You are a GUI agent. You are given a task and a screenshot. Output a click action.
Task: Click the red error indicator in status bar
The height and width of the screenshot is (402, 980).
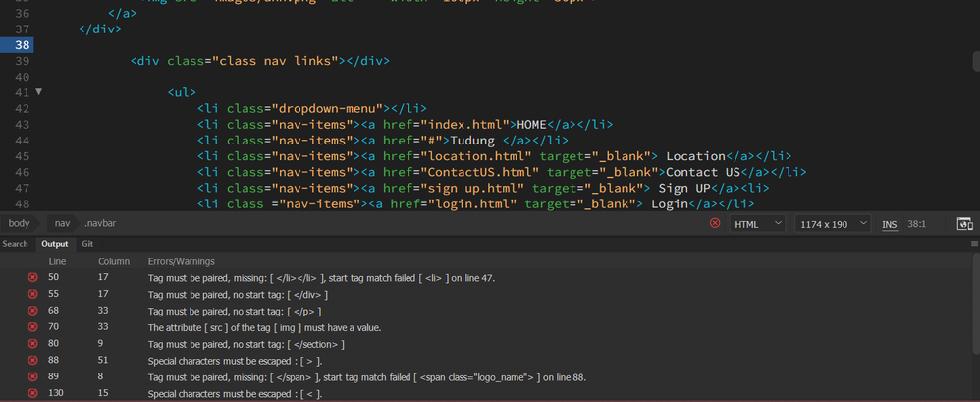(715, 223)
